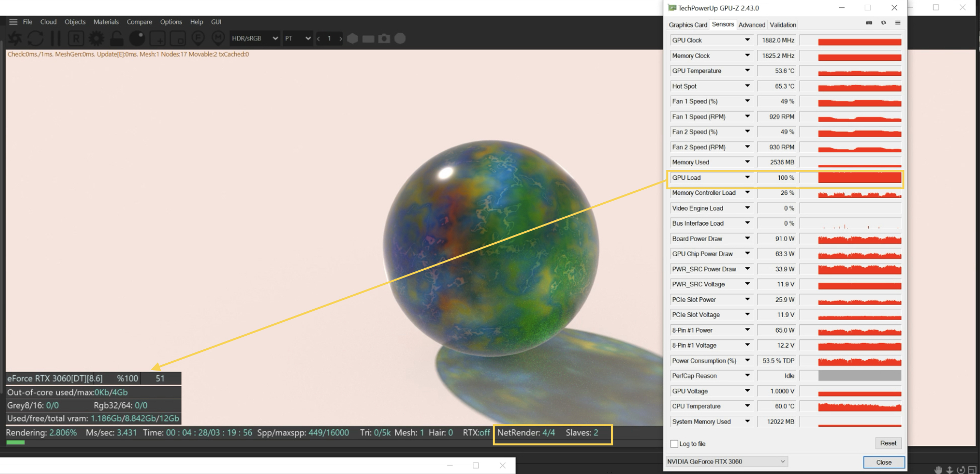Screen dimensions: 980x474
Task: Click the round circle icon in Octane toolbar
Action: [400, 38]
